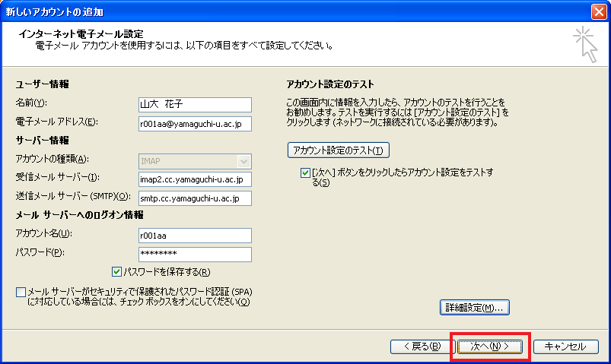Screen dimensions: 611x364
Task: Click the 送信メール サーバー (SMTP) field
Action: coord(195,198)
